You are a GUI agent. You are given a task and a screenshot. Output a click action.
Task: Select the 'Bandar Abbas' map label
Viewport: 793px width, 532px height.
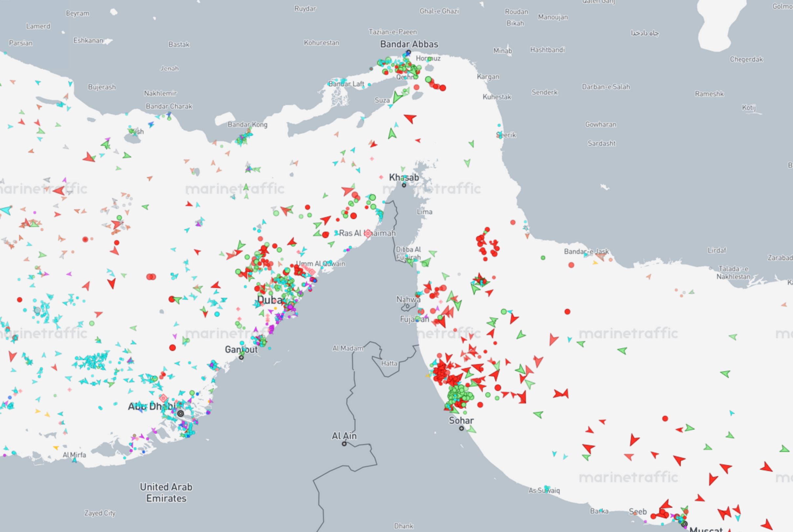point(409,44)
